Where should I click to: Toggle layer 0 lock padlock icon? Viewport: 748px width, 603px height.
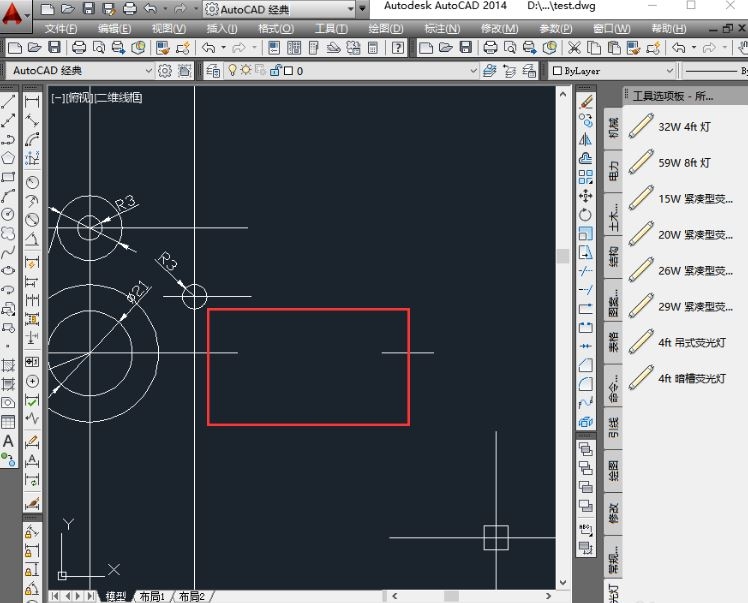click(x=275, y=71)
